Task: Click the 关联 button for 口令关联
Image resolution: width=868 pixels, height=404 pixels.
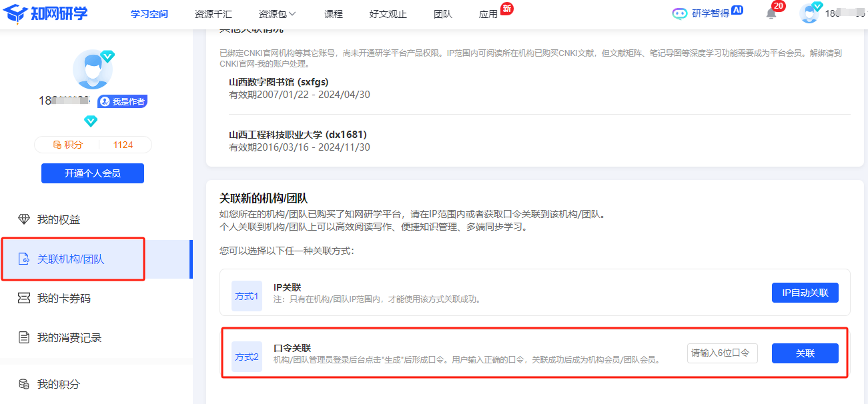Action: click(x=805, y=353)
